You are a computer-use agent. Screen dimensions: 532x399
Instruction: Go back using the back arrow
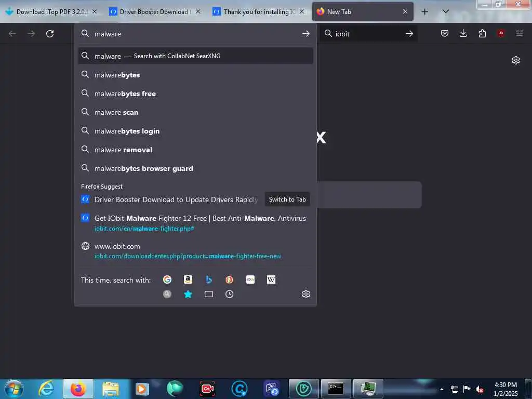click(x=12, y=34)
